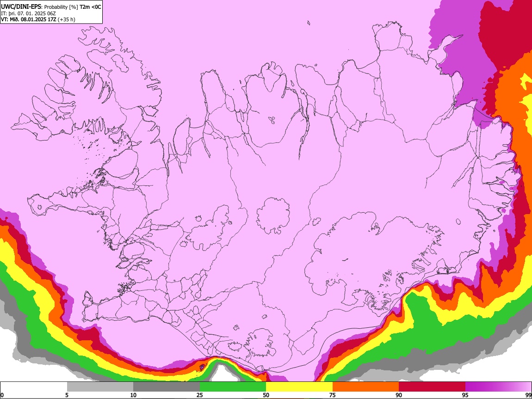Click the legend label '95'
The height and width of the screenshot is (399, 532).
(x=465, y=395)
